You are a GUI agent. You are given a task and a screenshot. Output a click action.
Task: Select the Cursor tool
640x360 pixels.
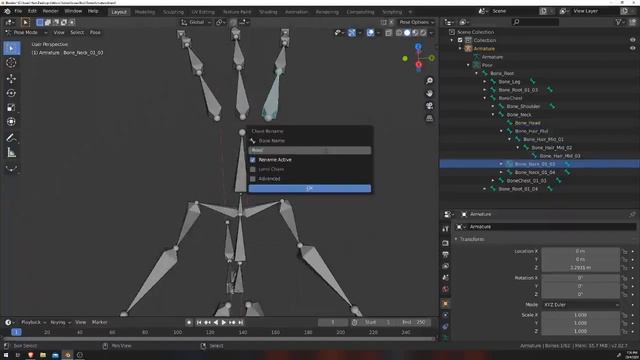click(11, 62)
